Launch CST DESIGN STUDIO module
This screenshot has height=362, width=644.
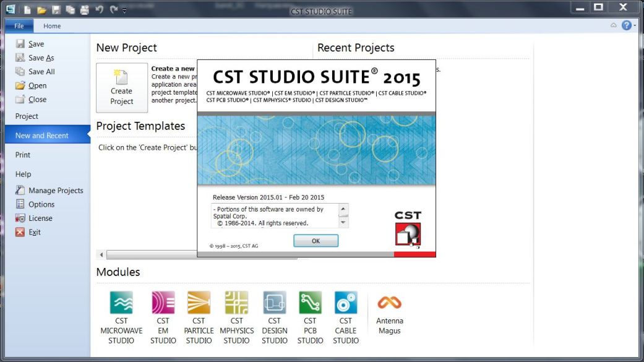click(x=274, y=317)
